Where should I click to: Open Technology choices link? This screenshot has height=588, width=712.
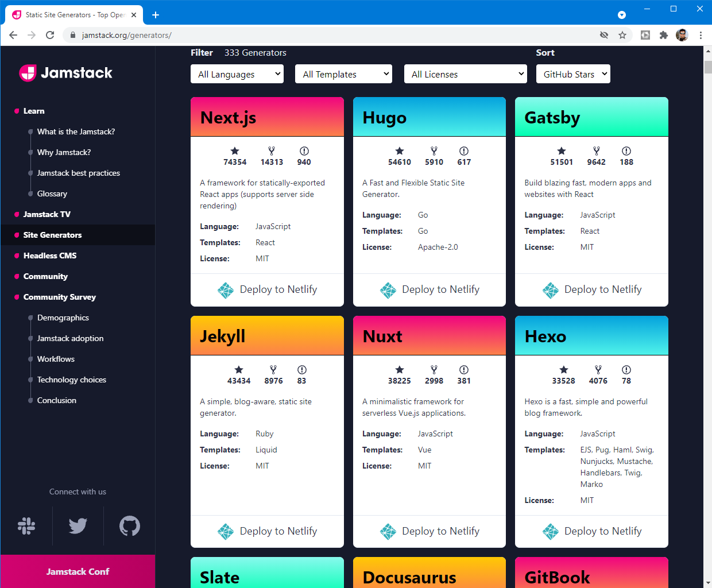pyautogui.click(x=72, y=380)
